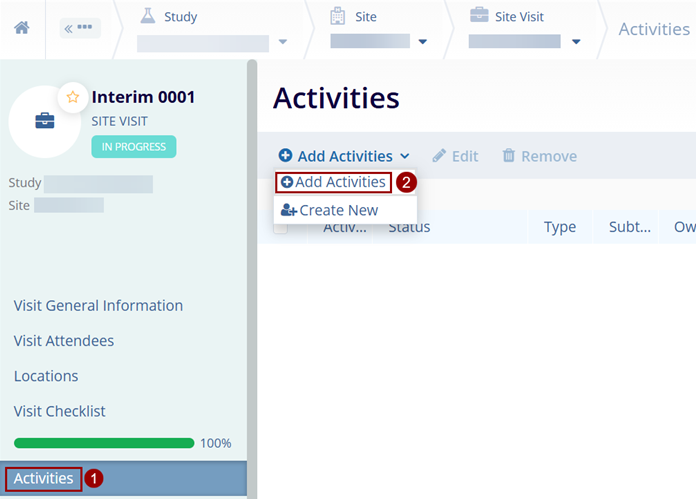
Task: Open the Site breadcrumb dropdown arrow
Action: (x=422, y=42)
